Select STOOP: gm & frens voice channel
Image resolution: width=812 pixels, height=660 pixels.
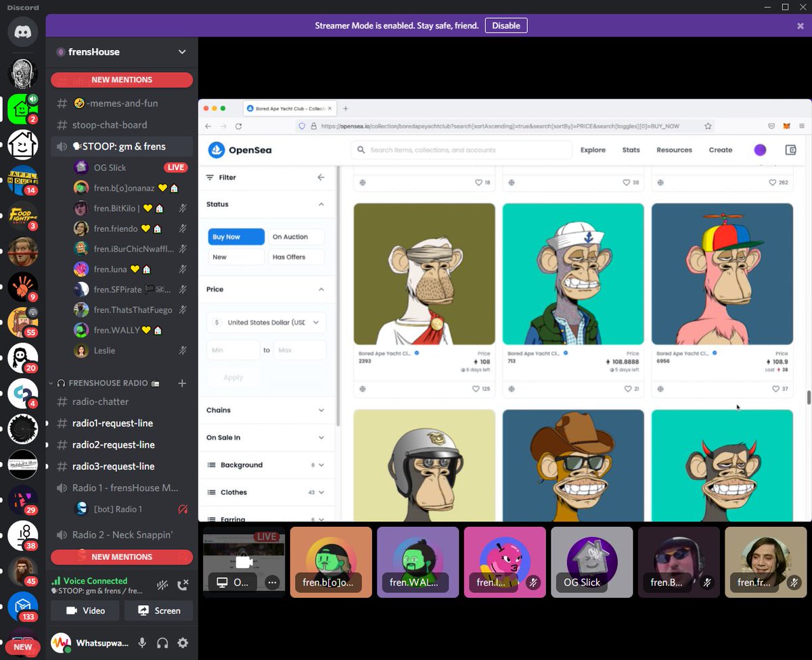122,147
